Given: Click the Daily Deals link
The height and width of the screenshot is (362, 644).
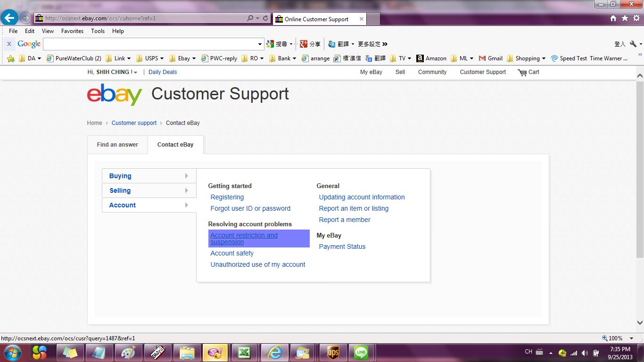Looking at the screenshot, I should click(163, 72).
